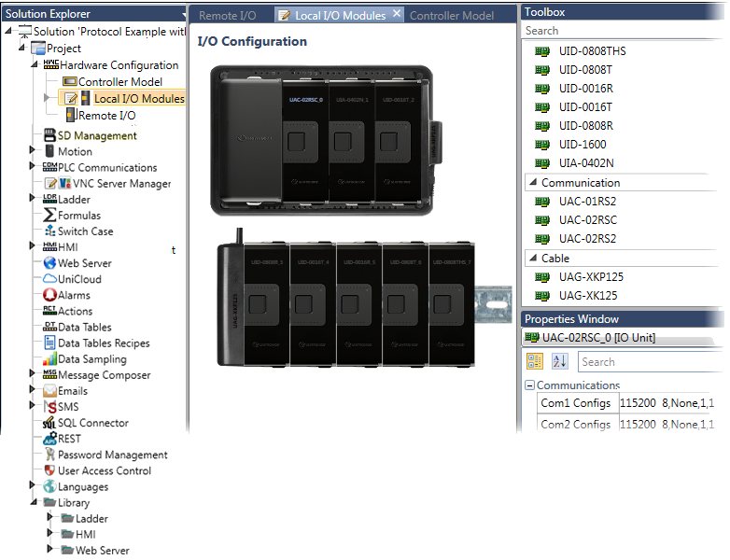Click the Alarms icon in Solution Explorer

point(49,295)
